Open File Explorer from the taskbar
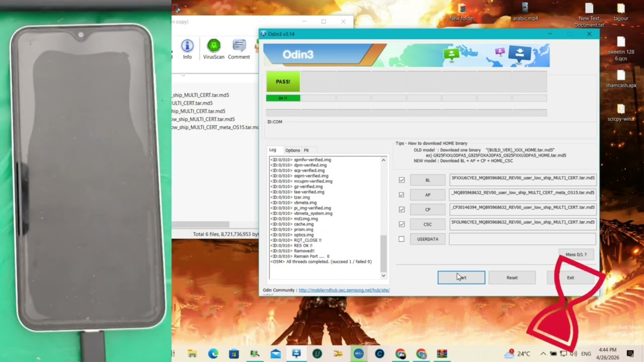This screenshot has width=644, height=362. pos(192,354)
